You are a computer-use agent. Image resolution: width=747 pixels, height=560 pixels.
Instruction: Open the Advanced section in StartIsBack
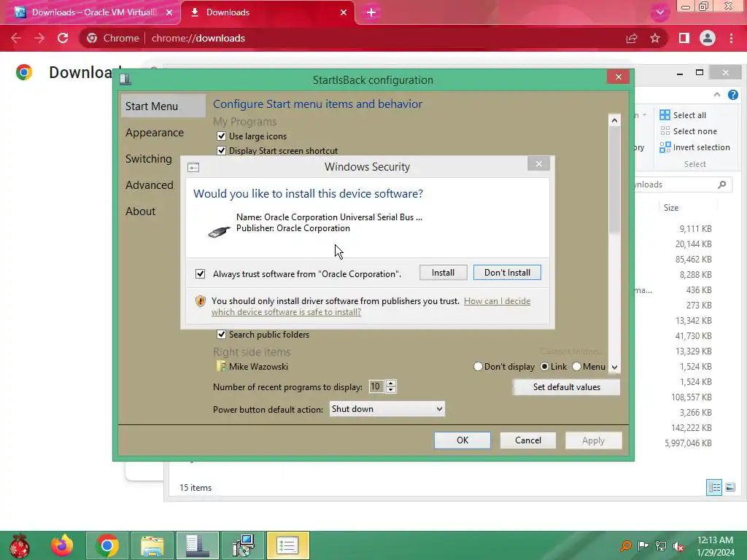[149, 184]
